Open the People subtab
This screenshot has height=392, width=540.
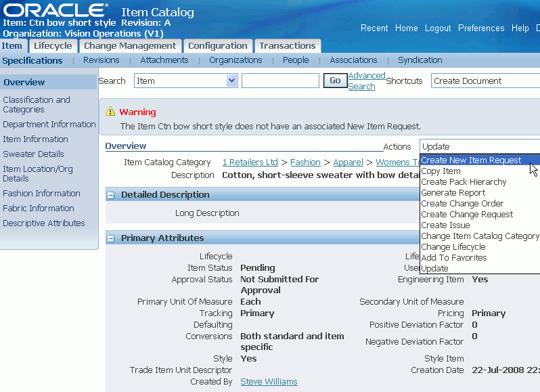click(x=296, y=60)
